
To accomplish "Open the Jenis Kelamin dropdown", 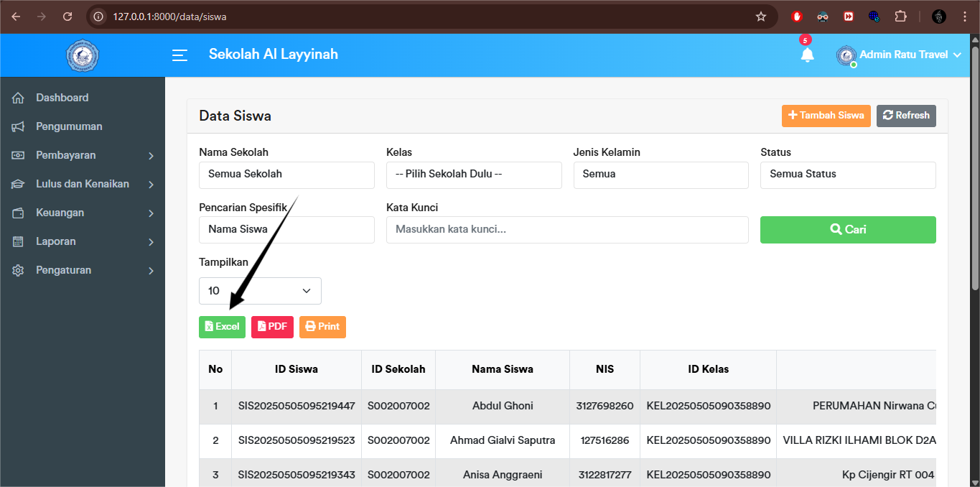I will pyautogui.click(x=661, y=175).
